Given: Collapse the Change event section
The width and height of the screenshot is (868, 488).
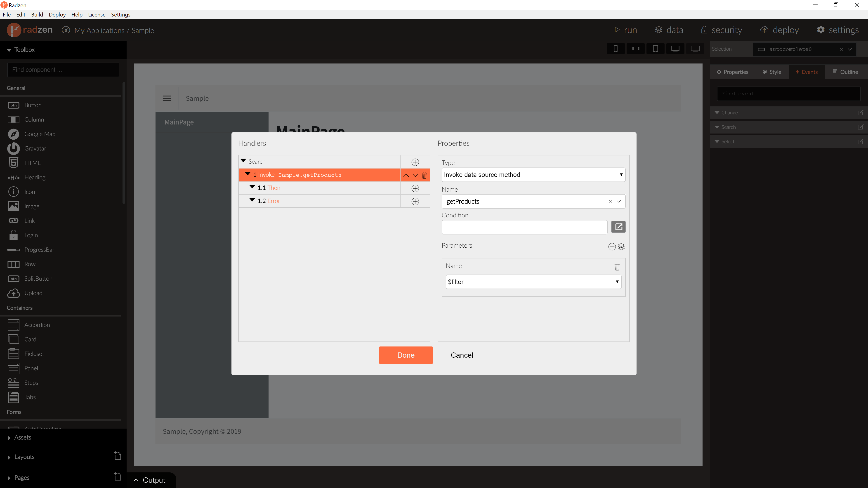Looking at the screenshot, I should pos(717,113).
